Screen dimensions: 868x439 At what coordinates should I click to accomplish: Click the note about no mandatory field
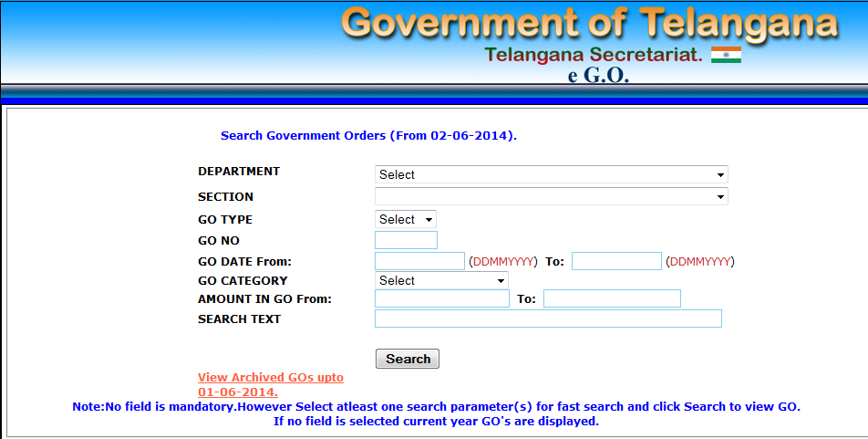click(436, 407)
